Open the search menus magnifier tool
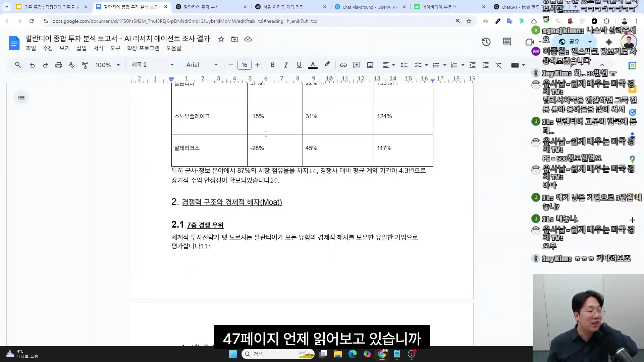 [18, 65]
